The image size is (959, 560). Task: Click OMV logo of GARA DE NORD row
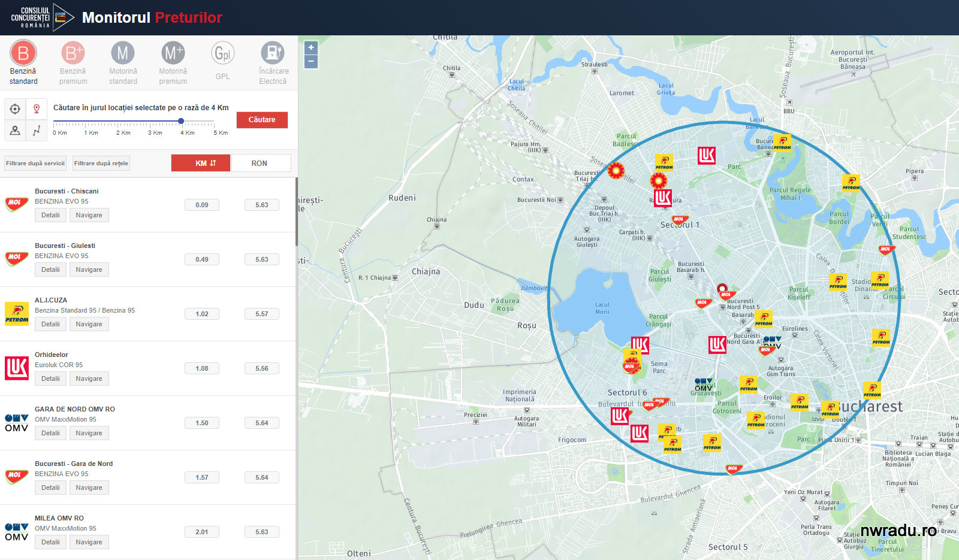17,423
